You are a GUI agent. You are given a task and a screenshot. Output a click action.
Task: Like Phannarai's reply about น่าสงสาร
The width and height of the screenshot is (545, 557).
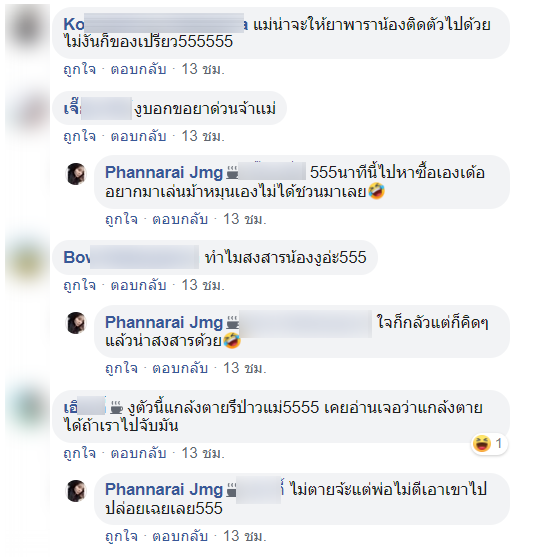point(121,368)
